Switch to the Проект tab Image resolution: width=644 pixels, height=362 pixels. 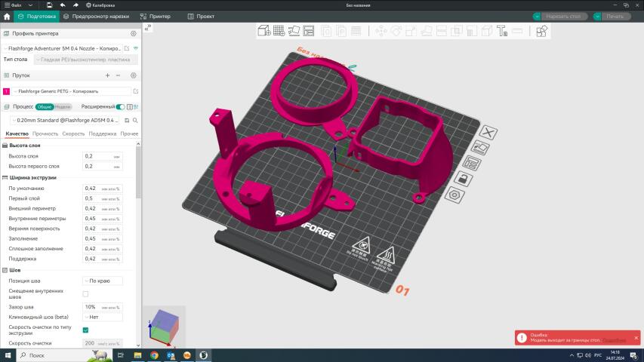coord(202,17)
